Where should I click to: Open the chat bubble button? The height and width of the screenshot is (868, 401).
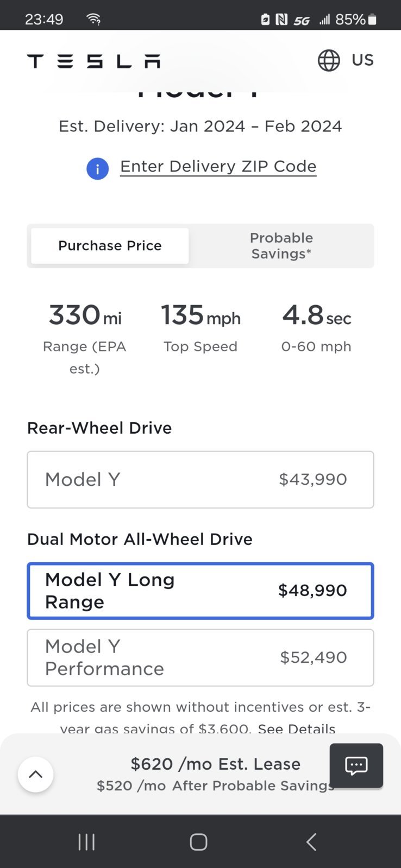click(x=356, y=765)
